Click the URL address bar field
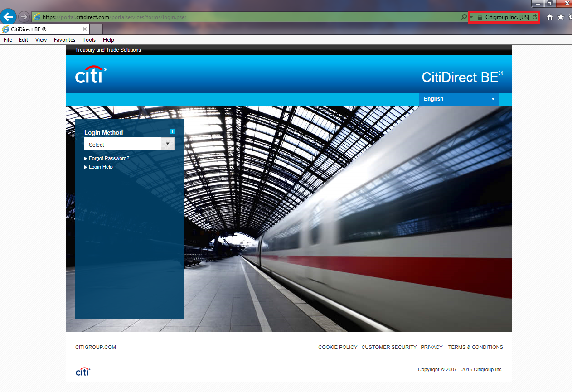The image size is (572, 392). (272, 17)
